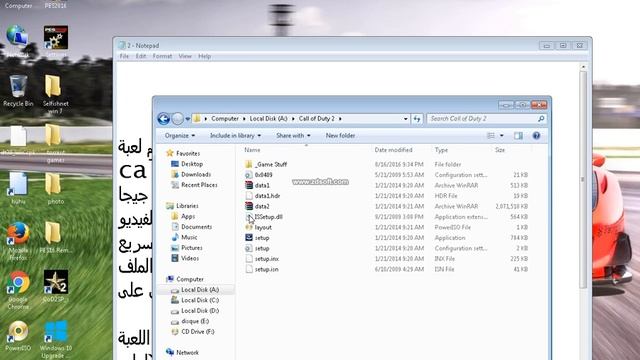Sort by Type column header
640x360 pixels.
coord(441,150)
